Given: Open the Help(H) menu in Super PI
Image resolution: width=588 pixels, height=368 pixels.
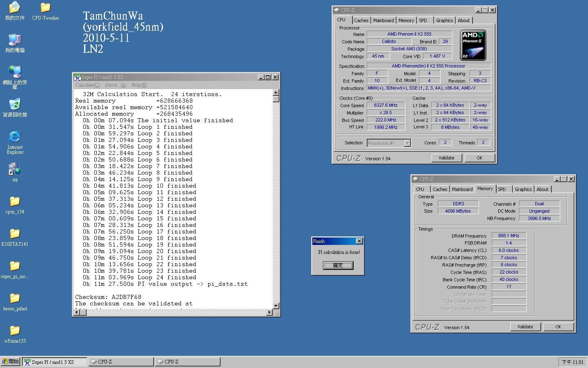Looking at the screenshot, I should coord(139,85).
